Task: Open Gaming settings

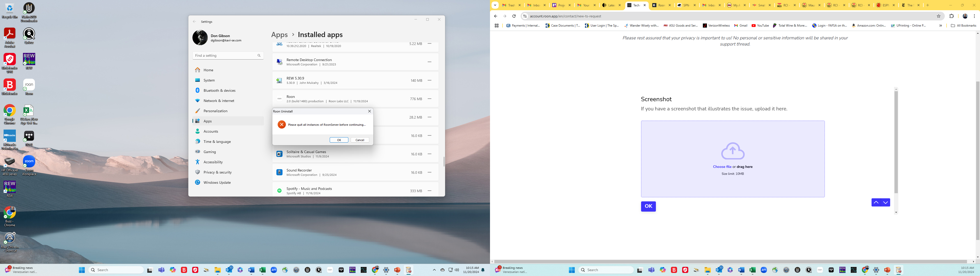Action: (228, 152)
